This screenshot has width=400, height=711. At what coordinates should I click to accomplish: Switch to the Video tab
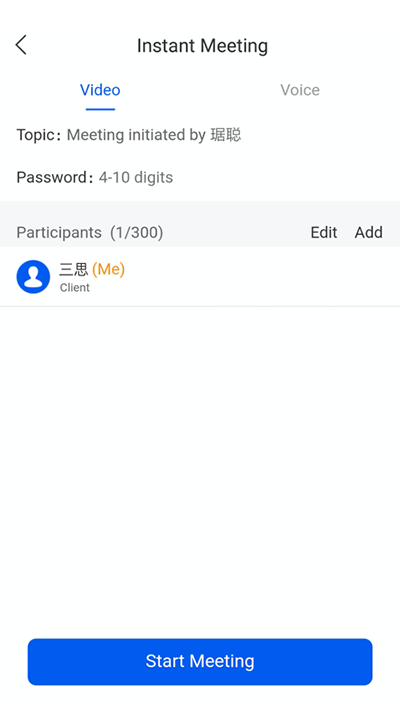click(100, 90)
